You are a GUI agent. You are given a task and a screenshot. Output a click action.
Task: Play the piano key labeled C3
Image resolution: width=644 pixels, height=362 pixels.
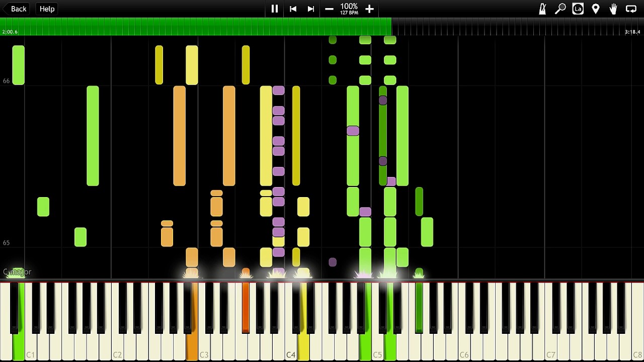(x=204, y=347)
